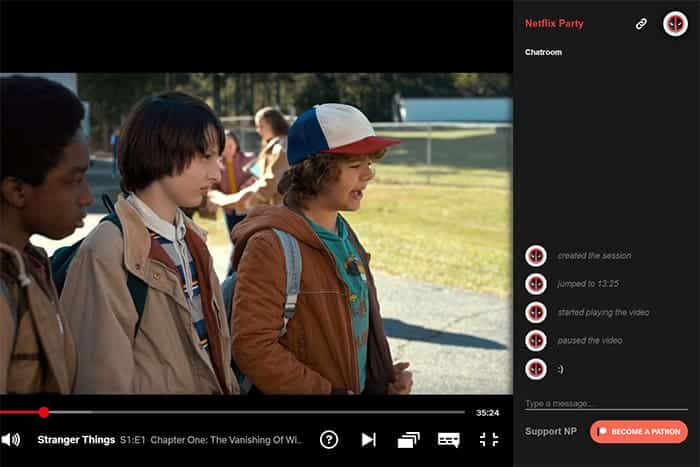Click avatar beside the ':)' message
This screenshot has width=700, height=467.
[536, 369]
